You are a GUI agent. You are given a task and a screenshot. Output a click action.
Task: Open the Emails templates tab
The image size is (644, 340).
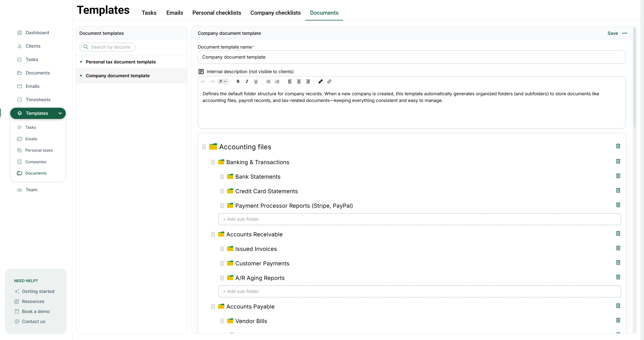(x=175, y=13)
